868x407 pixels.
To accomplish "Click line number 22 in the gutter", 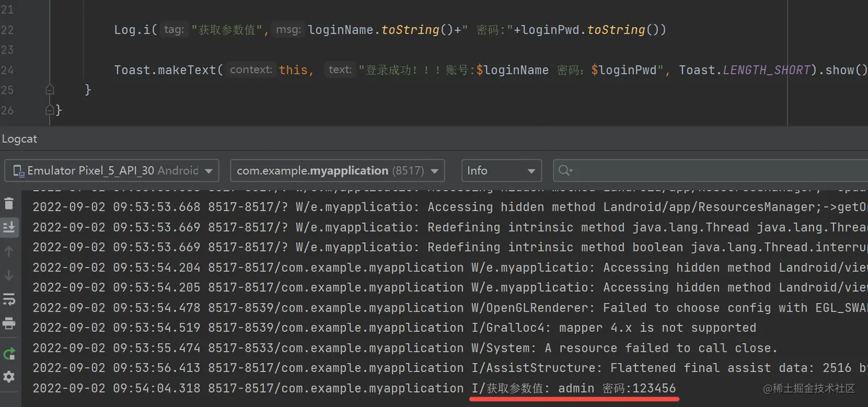I will click(x=7, y=30).
